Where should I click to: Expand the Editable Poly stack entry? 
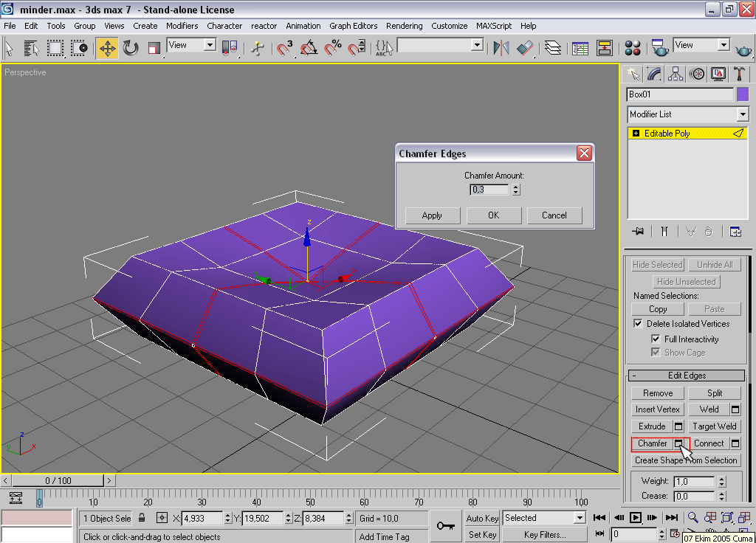click(636, 134)
